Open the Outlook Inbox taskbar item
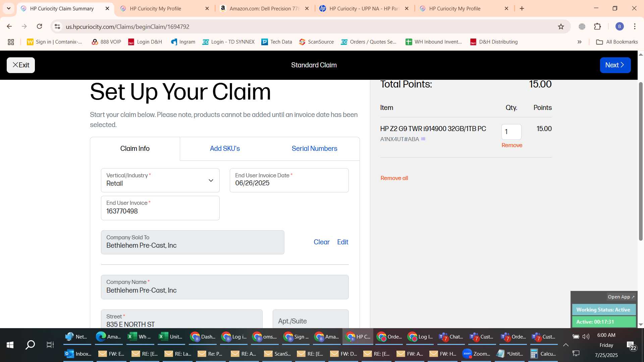644x362 pixels. (78, 354)
